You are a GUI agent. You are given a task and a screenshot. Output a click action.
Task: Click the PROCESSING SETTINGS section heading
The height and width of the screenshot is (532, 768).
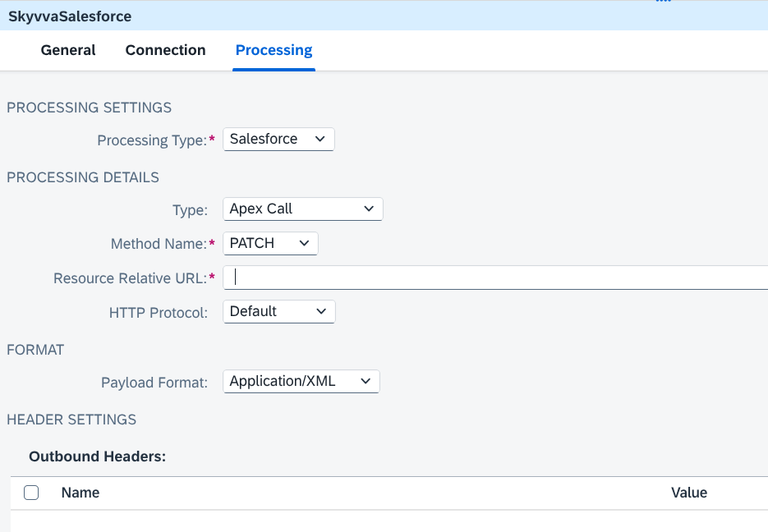[90, 108]
